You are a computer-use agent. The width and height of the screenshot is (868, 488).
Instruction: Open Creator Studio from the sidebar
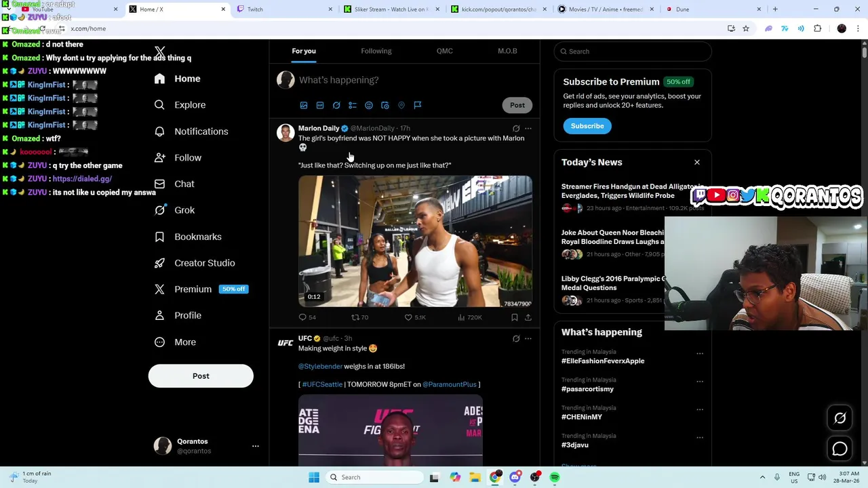[195, 263]
